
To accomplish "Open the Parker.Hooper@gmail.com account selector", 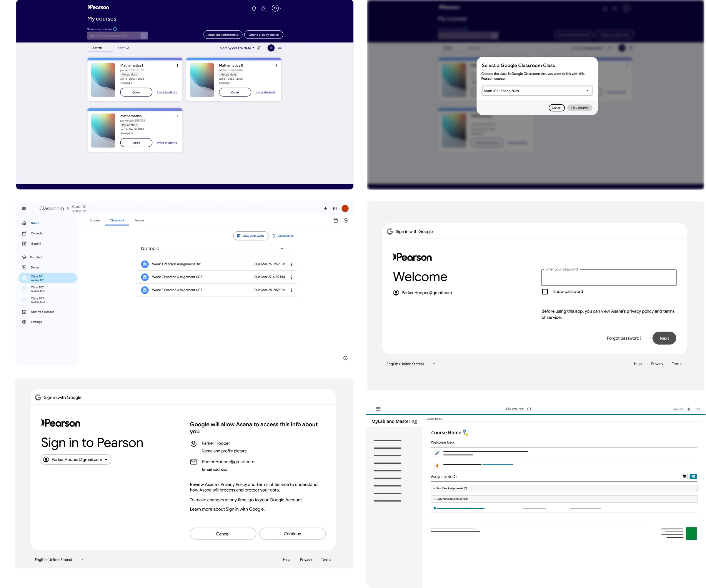I will click(x=76, y=460).
